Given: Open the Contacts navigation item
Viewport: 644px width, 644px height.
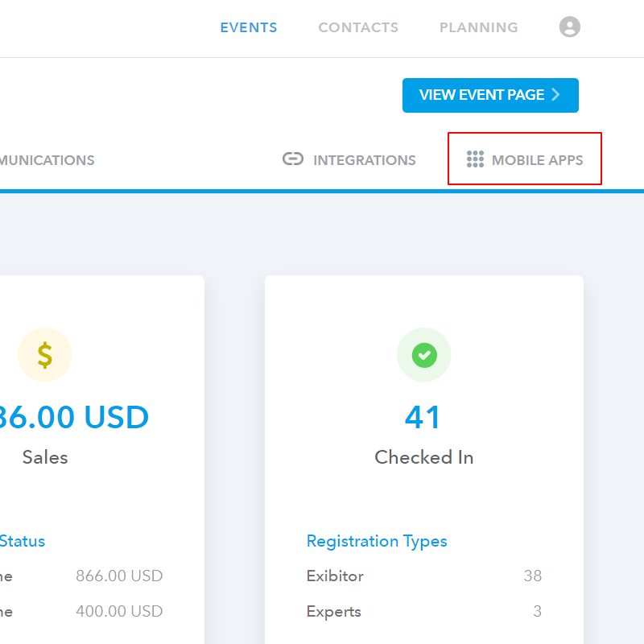Looking at the screenshot, I should pyautogui.click(x=358, y=27).
